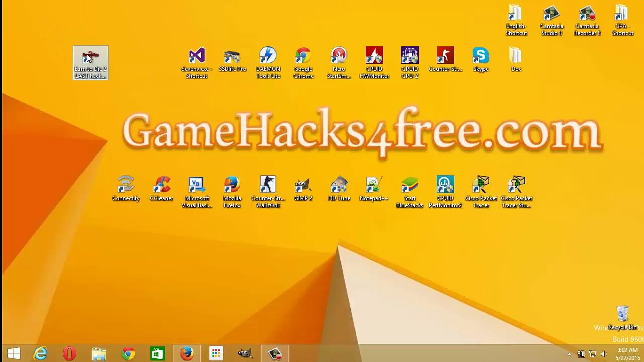The height and width of the screenshot is (362, 644).
Task: Click the 3:02 AM taskbar clock
Action: (627, 354)
